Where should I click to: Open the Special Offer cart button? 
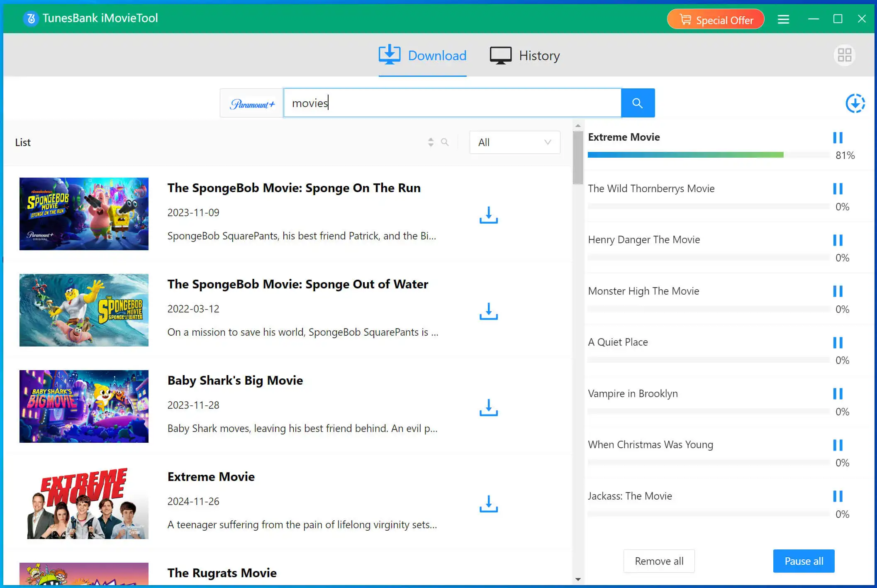[716, 20]
